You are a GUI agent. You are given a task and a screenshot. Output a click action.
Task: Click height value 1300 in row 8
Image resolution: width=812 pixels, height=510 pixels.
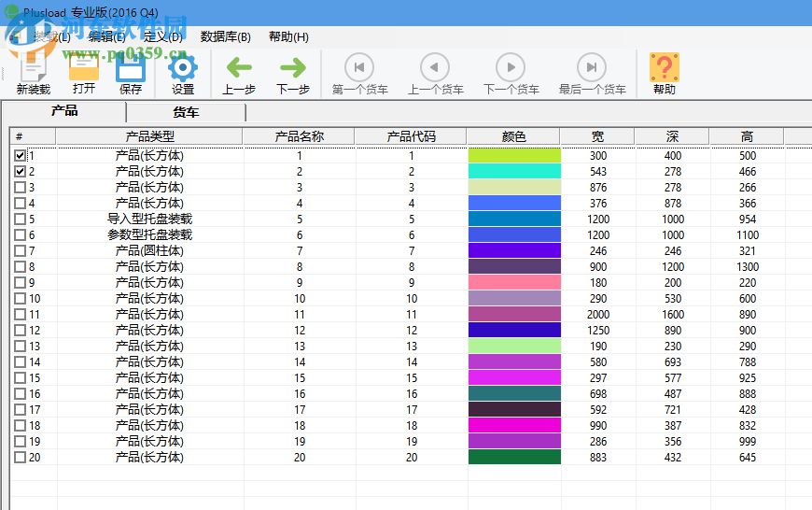pyautogui.click(x=748, y=267)
